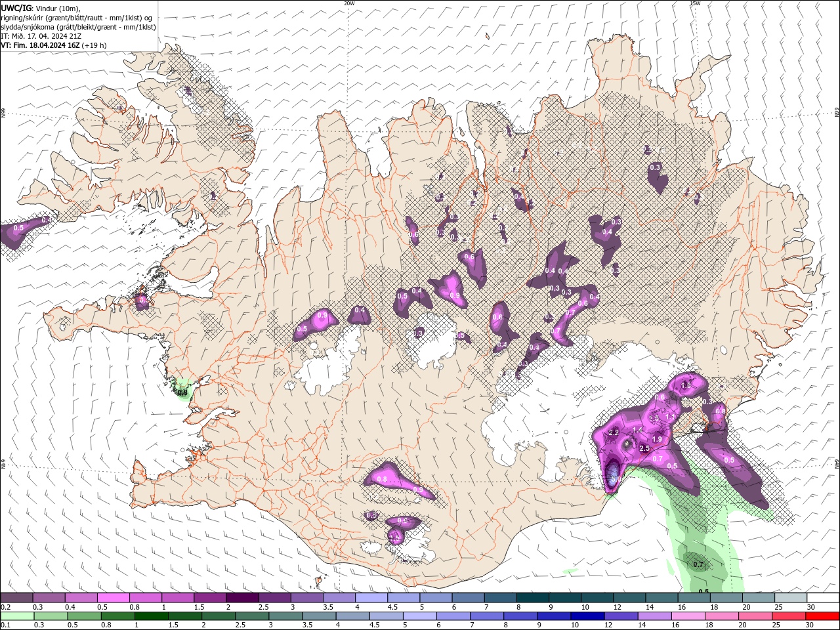
Task: Select the 8 dark teal swatch in the top legend row
Action: click(x=533, y=598)
